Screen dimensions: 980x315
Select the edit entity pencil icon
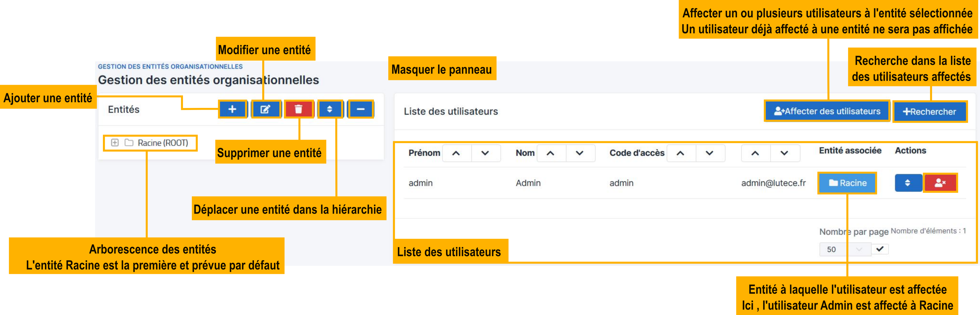266,109
